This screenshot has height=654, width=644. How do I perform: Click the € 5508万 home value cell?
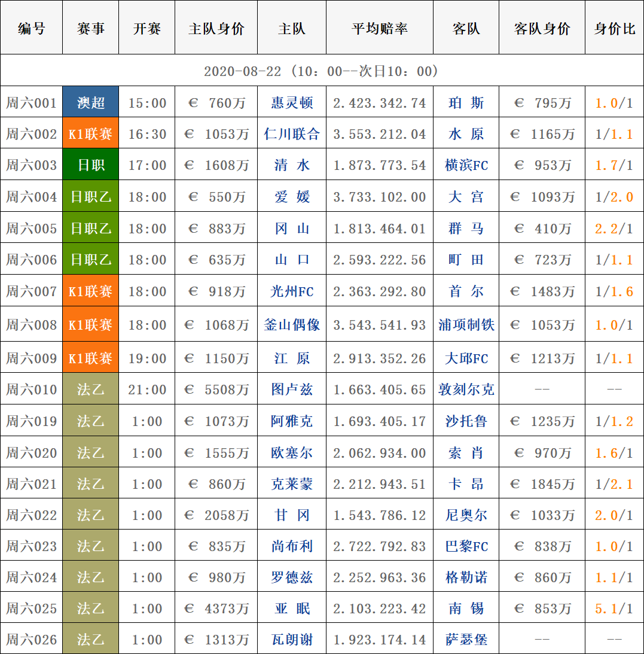pyautogui.click(x=216, y=390)
